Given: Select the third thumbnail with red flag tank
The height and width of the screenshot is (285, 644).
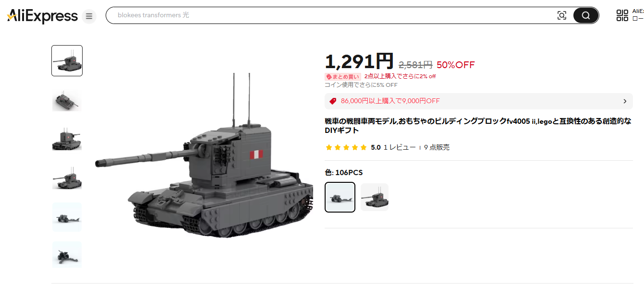Looking at the screenshot, I should 67,139.
